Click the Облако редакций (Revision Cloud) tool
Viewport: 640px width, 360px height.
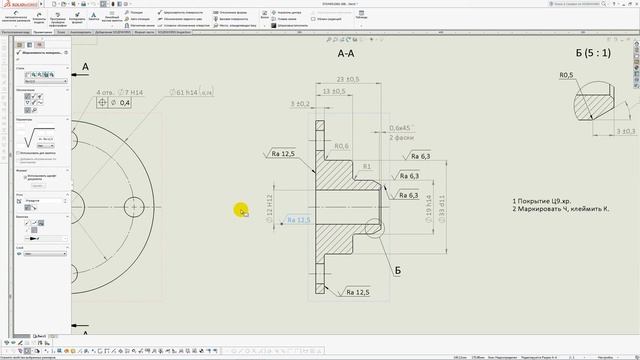pos(326,19)
